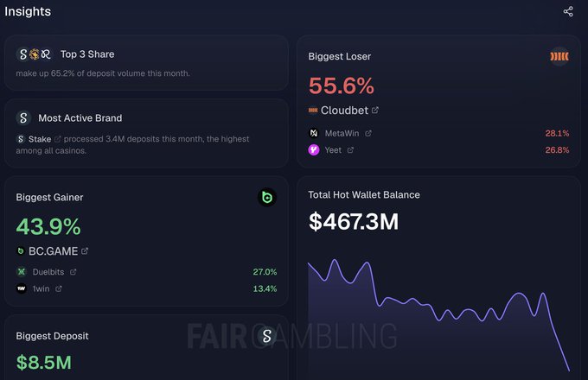
Task: Open the Cloudbet link
Action: click(344, 111)
